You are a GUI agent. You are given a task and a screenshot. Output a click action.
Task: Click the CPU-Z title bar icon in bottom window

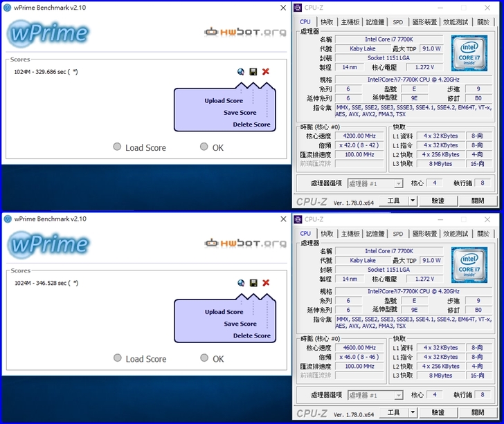tap(298, 219)
